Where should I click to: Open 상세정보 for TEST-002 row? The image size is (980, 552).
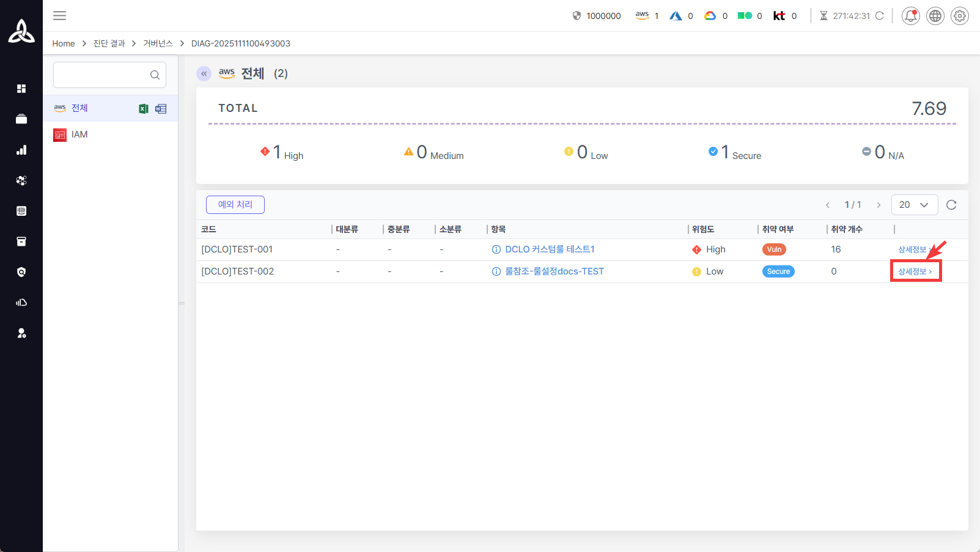pos(915,271)
